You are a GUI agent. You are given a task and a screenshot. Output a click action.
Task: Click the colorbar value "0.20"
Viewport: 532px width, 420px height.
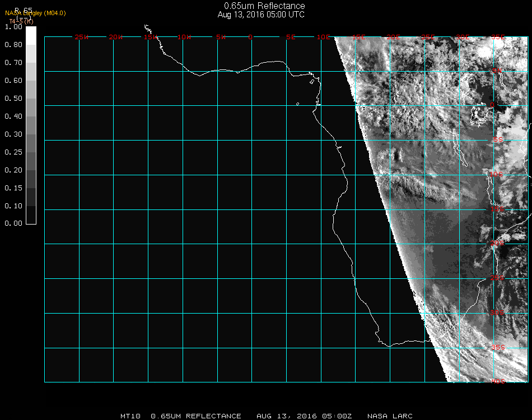point(13,170)
